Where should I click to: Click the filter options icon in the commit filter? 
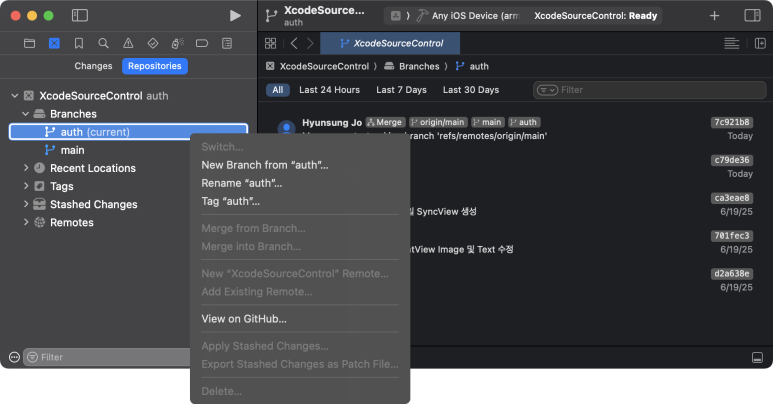pos(547,90)
